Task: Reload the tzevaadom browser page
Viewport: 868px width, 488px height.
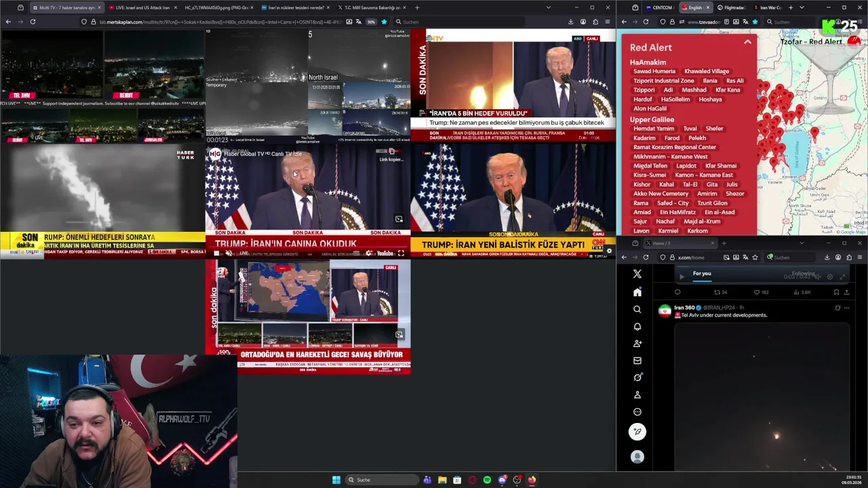Action: [x=646, y=22]
